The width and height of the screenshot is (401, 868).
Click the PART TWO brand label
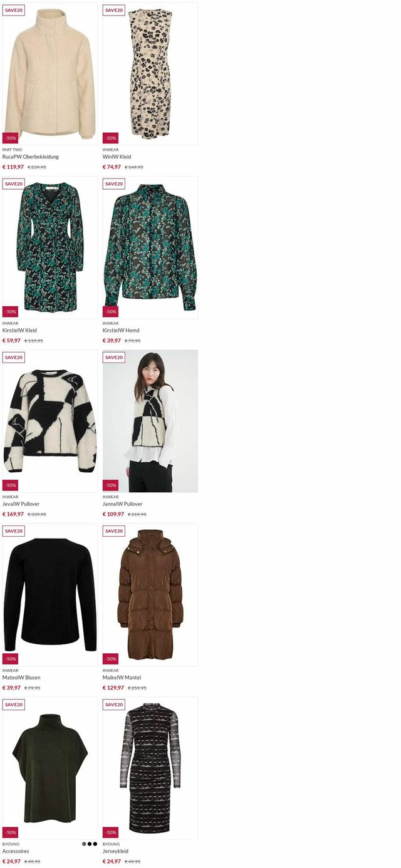(x=12, y=150)
